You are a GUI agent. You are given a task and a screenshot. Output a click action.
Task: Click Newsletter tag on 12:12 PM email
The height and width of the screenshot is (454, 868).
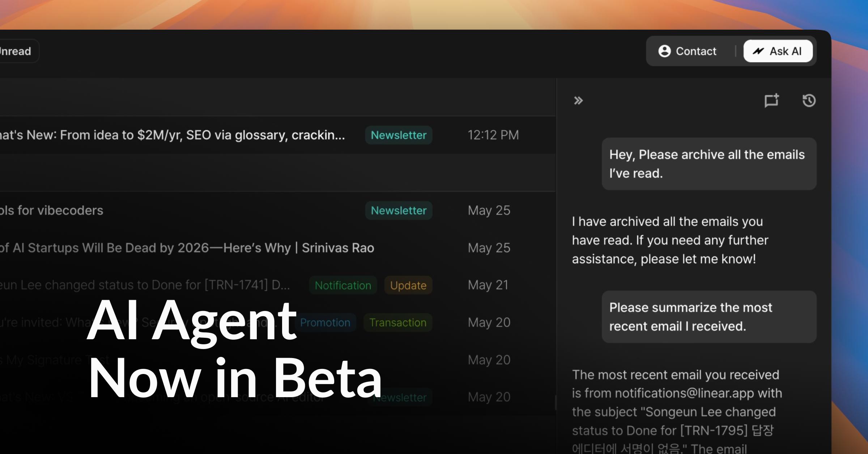tap(399, 135)
